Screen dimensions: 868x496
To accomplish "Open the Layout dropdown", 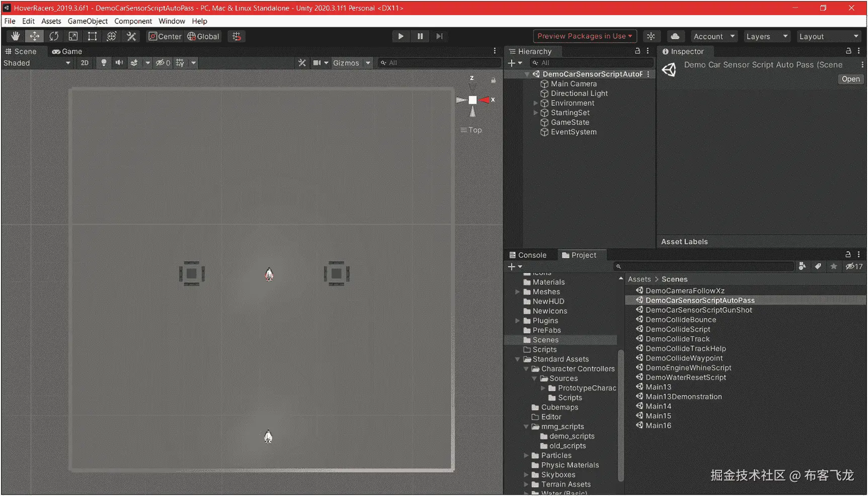I will pos(828,36).
